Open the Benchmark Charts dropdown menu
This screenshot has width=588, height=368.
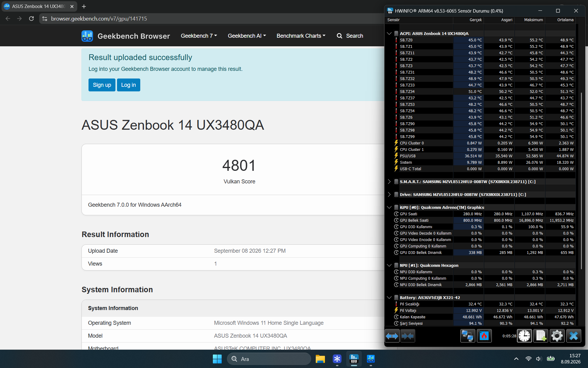[x=301, y=36]
